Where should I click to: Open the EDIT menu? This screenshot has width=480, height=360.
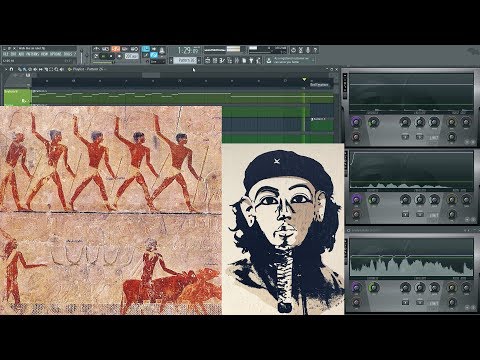point(13,54)
